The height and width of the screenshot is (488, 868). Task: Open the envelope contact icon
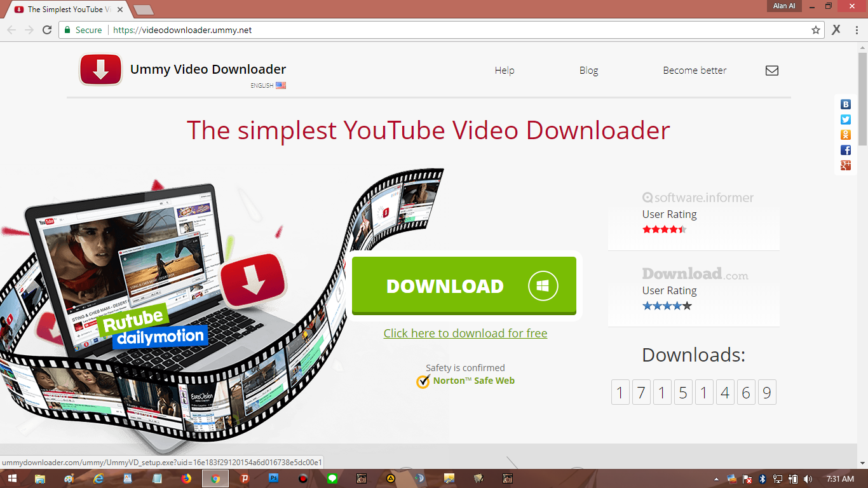click(x=772, y=71)
